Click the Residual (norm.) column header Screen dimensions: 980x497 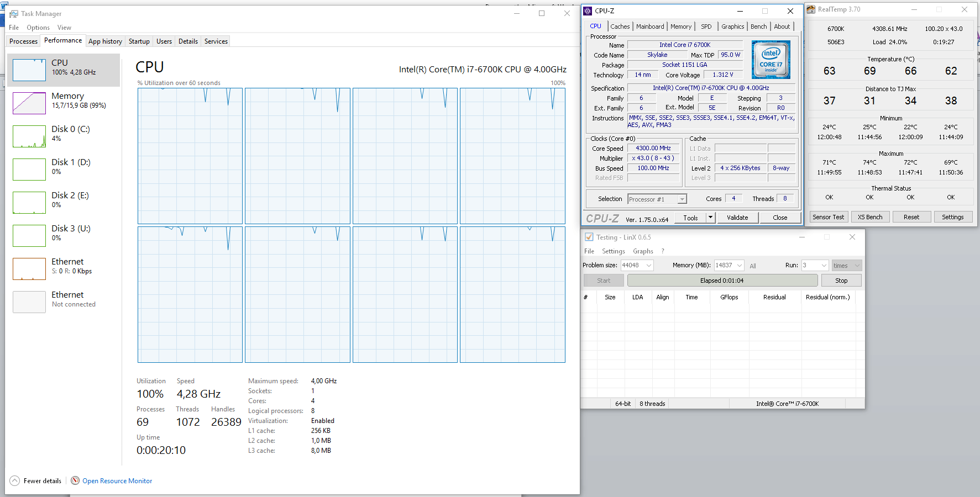pos(828,297)
